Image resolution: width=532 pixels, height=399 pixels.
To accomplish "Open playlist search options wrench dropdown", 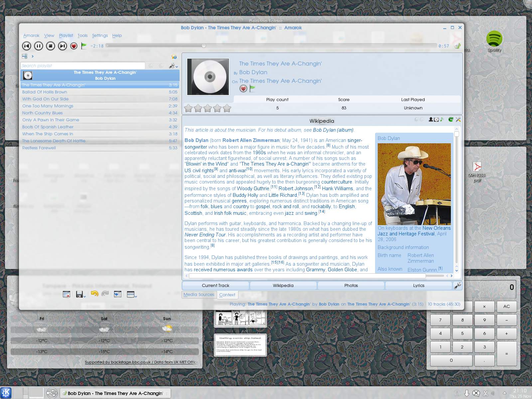I will (x=173, y=66).
